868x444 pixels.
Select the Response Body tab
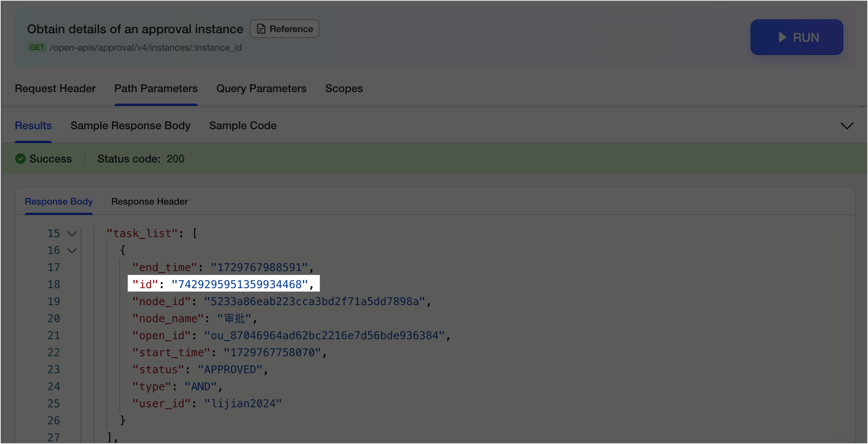tap(59, 202)
